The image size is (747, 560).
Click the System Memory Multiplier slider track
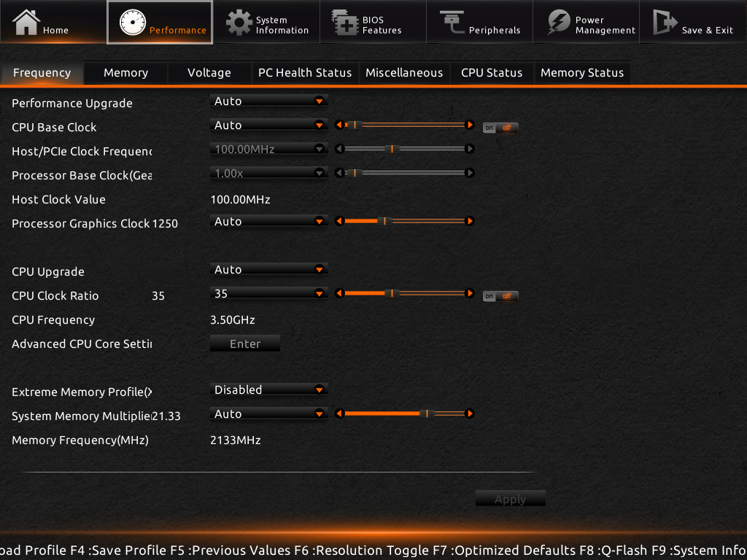pos(403,413)
